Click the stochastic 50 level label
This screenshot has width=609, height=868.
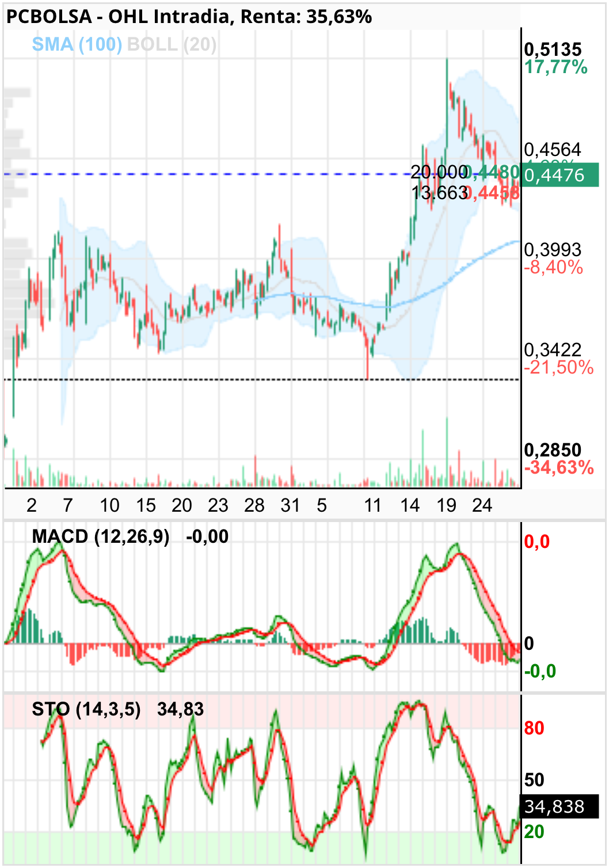[x=534, y=780]
